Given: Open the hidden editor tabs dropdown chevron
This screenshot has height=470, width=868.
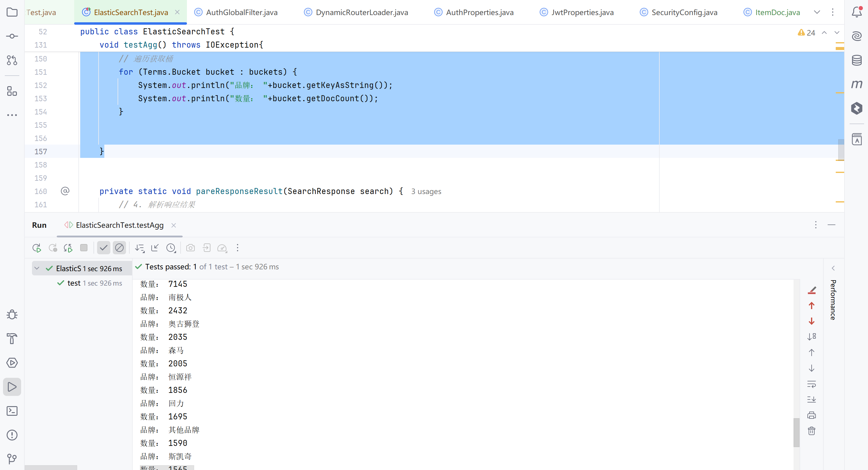Looking at the screenshot, I should pos(817,12).
